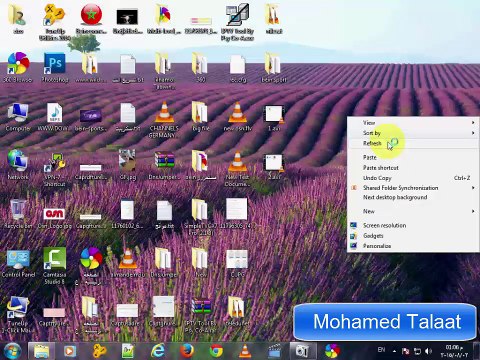Launch Camtasia Studio 8 shortcut
This screenshot has width=480, height=360.
[55, 266]
